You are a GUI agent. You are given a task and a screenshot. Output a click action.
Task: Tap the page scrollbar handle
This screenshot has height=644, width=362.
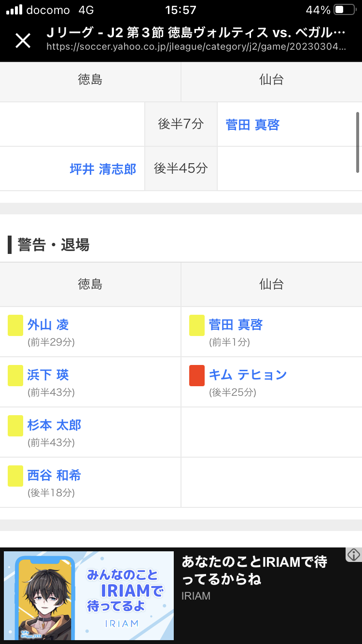coord(358,142)
